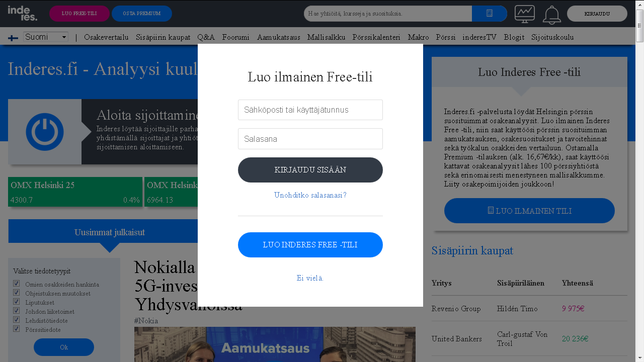
Task: Click the Salasana password field
Action: tap(310, 139)
